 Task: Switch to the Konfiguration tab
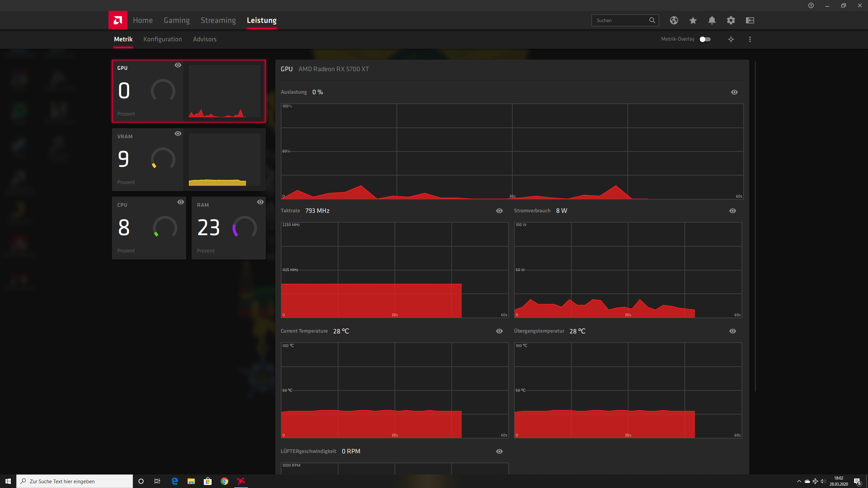pyautogui.click(x=162, y=39)
